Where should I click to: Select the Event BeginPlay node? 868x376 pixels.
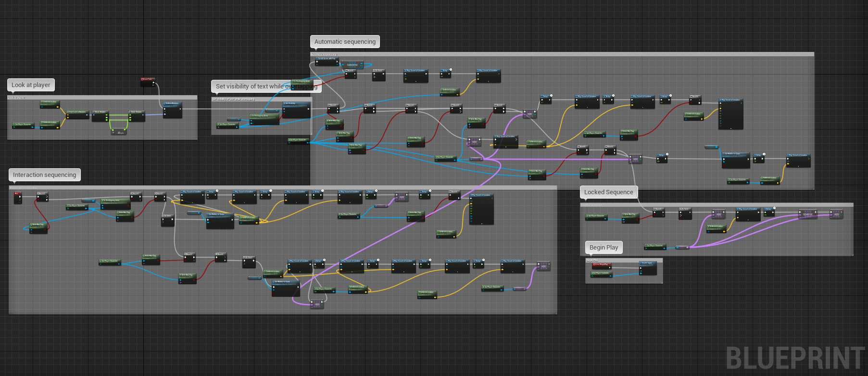602,265
